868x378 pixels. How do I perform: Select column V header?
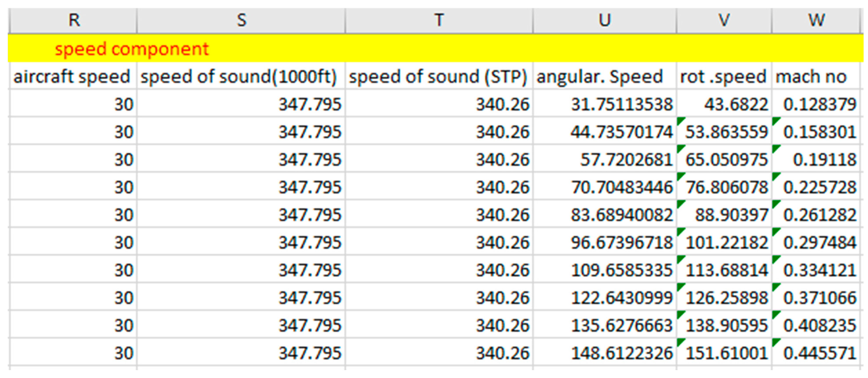[724, 20]
